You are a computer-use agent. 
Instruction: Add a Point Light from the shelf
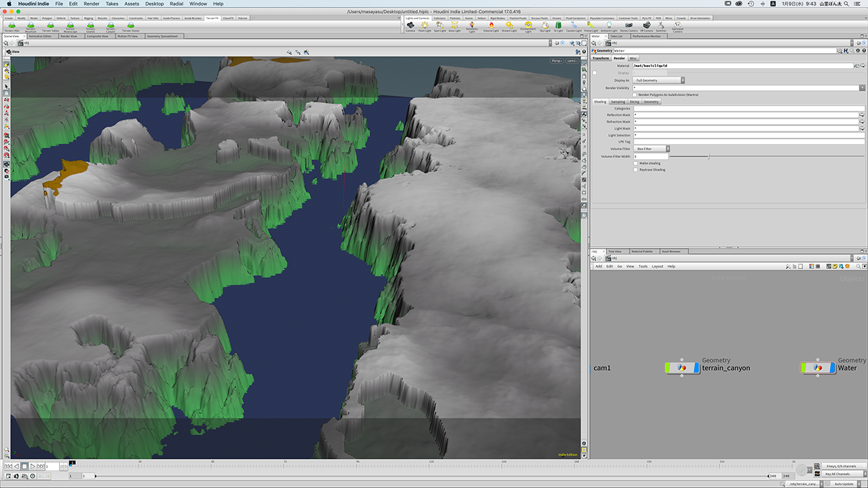tap(425, 26)
